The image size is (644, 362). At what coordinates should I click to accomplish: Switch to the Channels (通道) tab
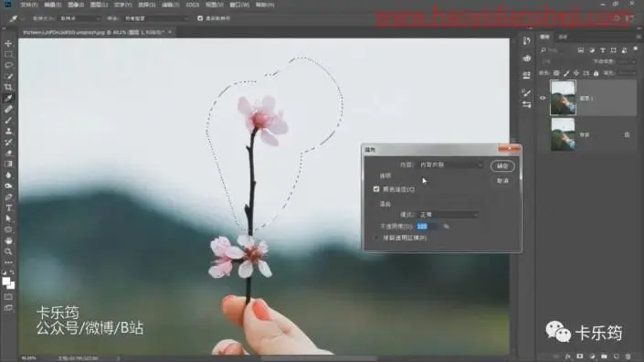[x=563, y=37]
